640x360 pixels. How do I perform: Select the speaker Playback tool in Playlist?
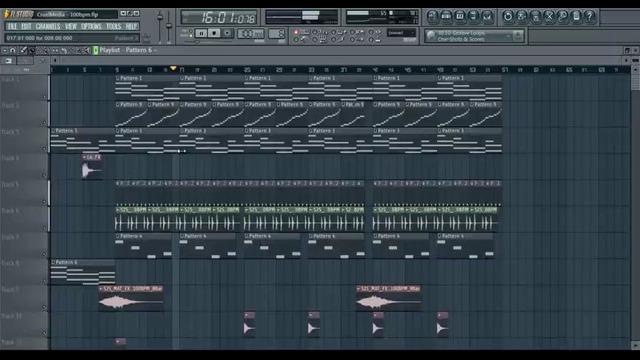coord(87,50)
